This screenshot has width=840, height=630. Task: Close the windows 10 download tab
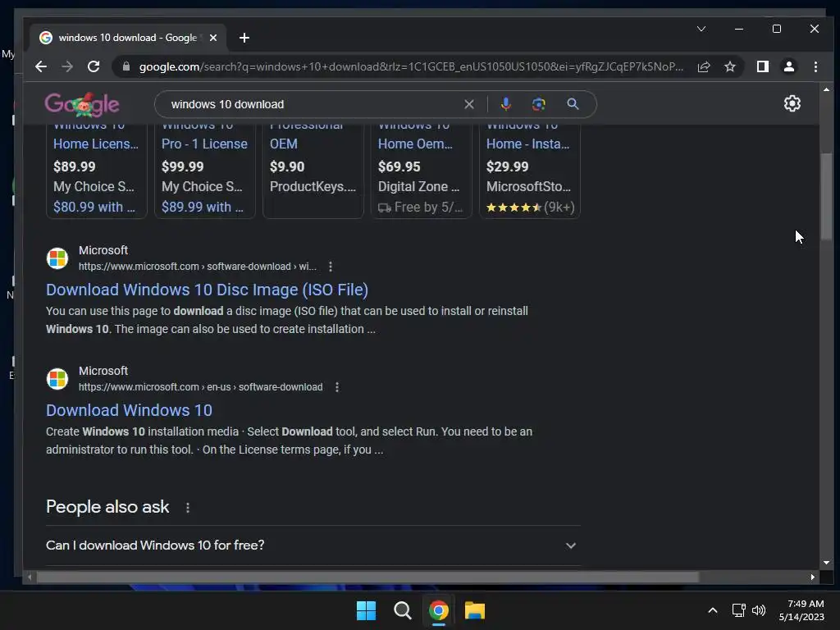click(x=213, y=38)
